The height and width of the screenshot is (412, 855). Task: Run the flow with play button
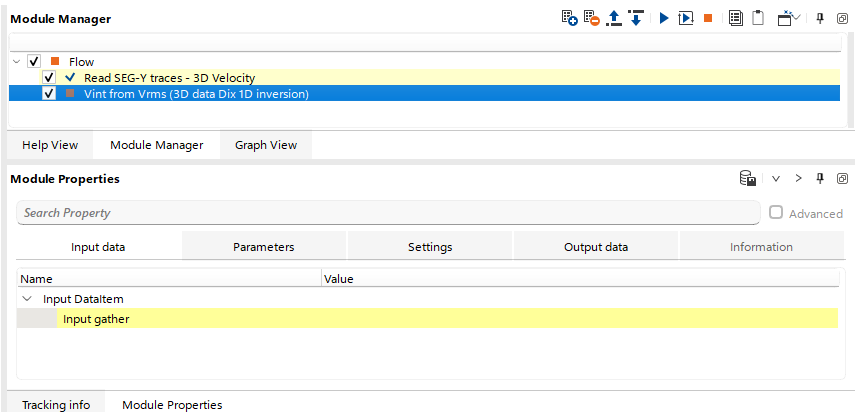(x=663, y=18)
